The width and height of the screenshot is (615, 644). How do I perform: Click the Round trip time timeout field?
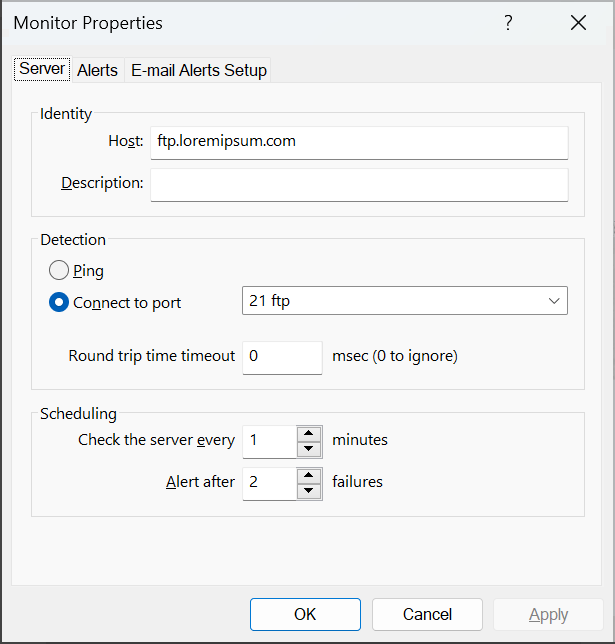282,357
